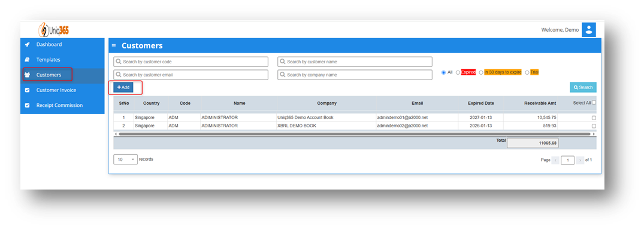The height and width of the screenshot is (229, 644).
Task: Click admindemo01@a2000.net email cell
Action: coord(418,118)
